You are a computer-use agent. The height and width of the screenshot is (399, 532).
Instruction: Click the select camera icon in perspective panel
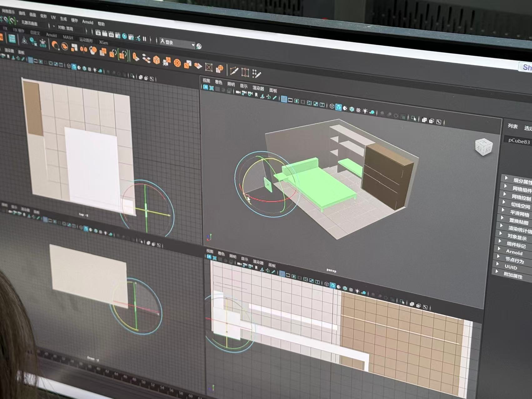click(238, 93)
